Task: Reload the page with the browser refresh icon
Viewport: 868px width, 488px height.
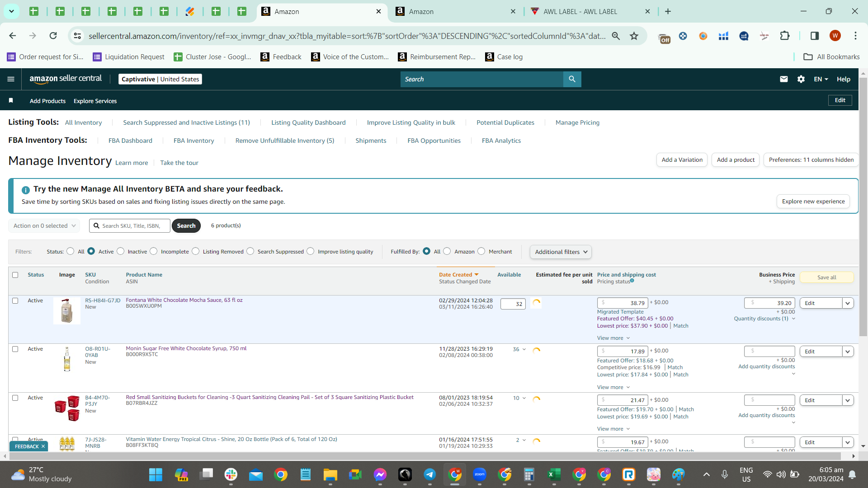Action: [x=53, y=36]
